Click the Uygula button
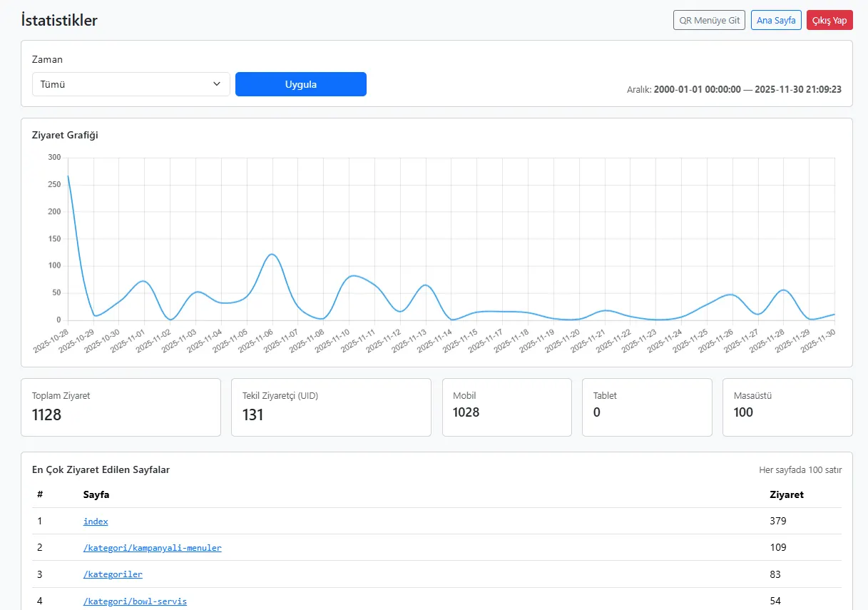868x610 pixels. click(301, 84)
